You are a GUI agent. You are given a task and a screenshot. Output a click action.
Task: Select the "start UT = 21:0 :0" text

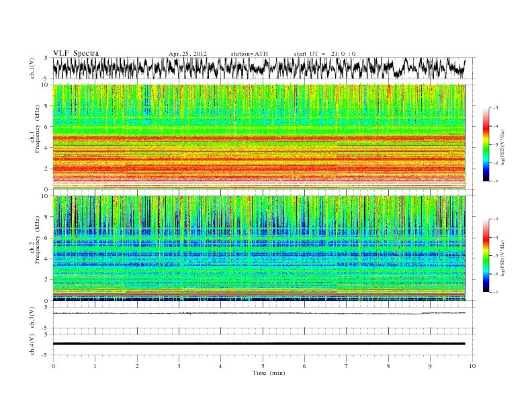coord(324,54)
